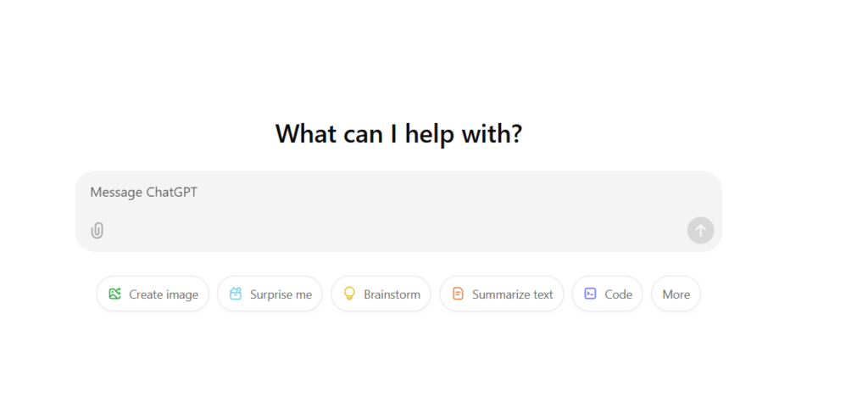
Task: Click the orange document icon beside Summarize text
Action: coord(458,294)
